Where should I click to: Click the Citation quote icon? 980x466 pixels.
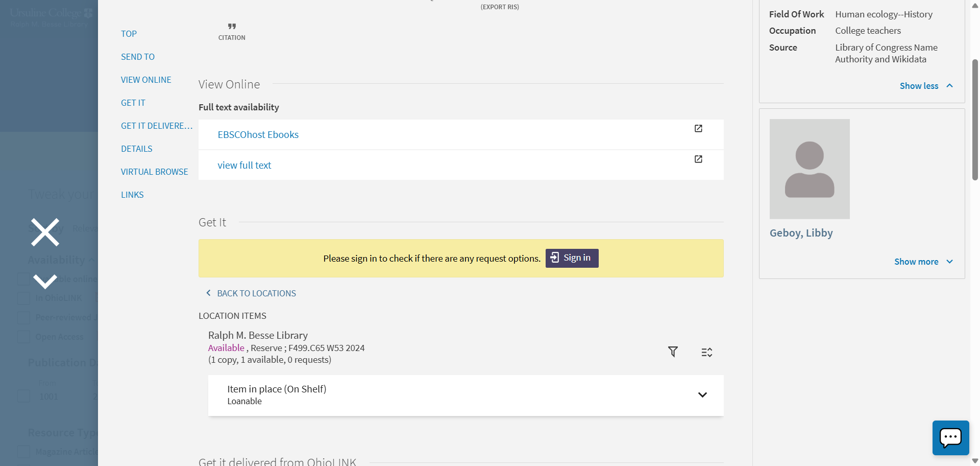232,27
